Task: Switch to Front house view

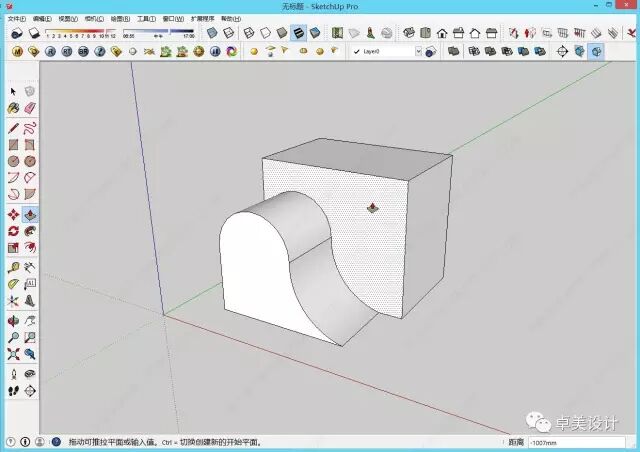Action: click(x=442, y=33)
